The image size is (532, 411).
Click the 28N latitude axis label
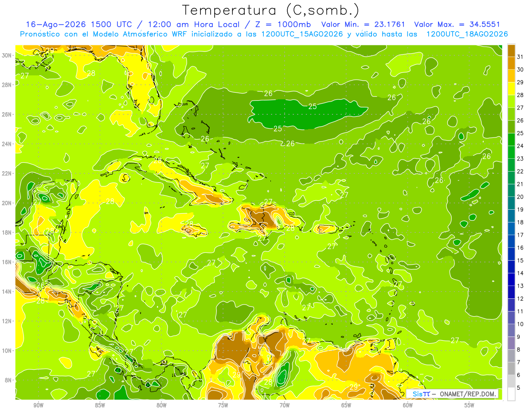7,85
